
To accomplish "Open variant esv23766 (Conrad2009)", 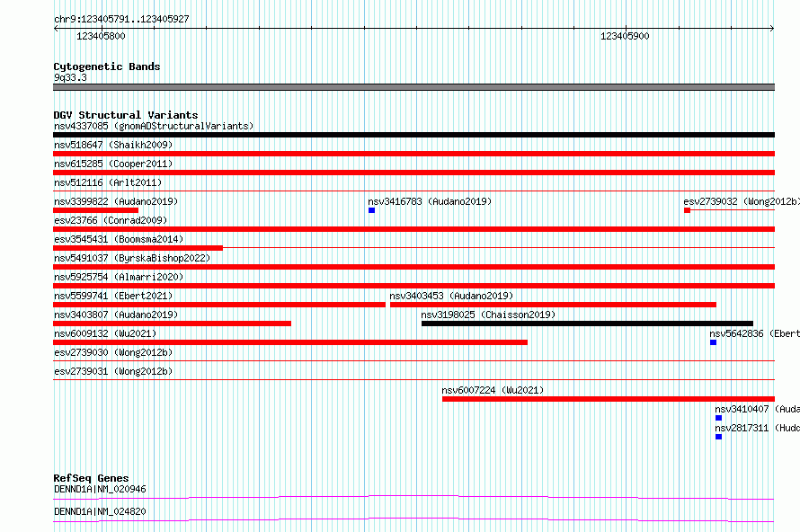I will click(x=111, y=220).
